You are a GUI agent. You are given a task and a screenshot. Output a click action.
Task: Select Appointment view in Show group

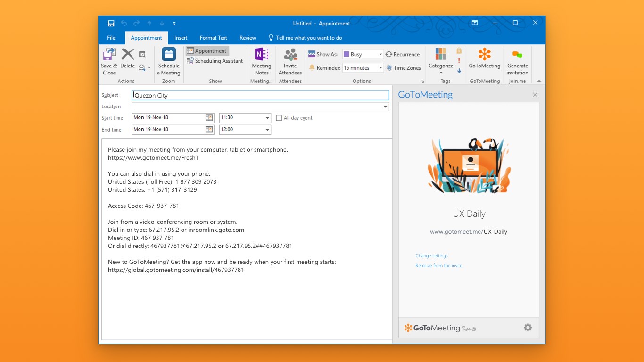click(x=206, y=51)
